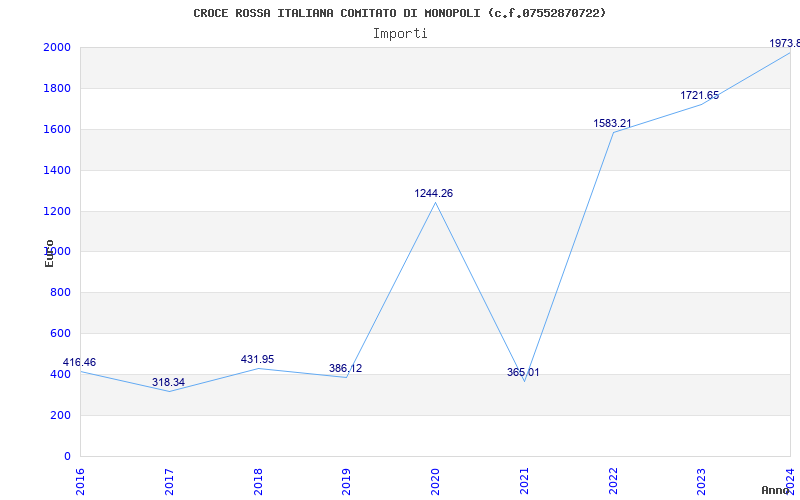This screenshot has width=800, height=500.
Task: Click the 'Anno' x-axis title
Action: coord(775,490)
